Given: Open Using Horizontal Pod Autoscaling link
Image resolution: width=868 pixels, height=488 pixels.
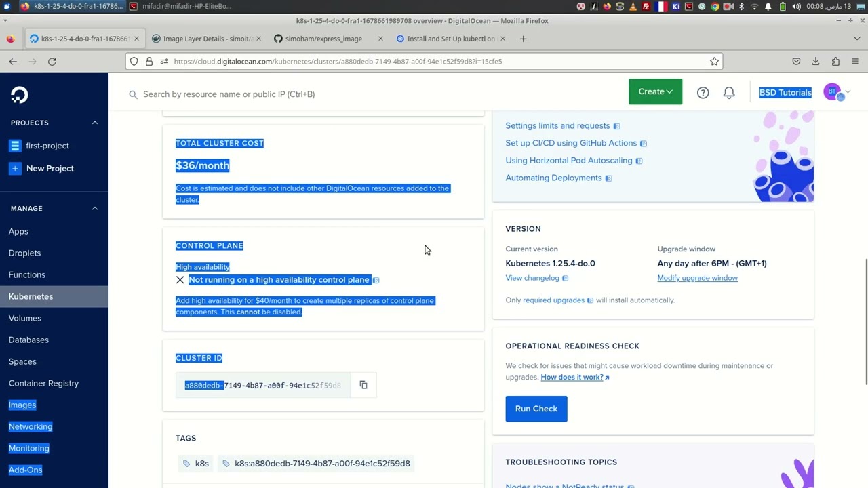Looking at the screenshot, I should (569, 161).
